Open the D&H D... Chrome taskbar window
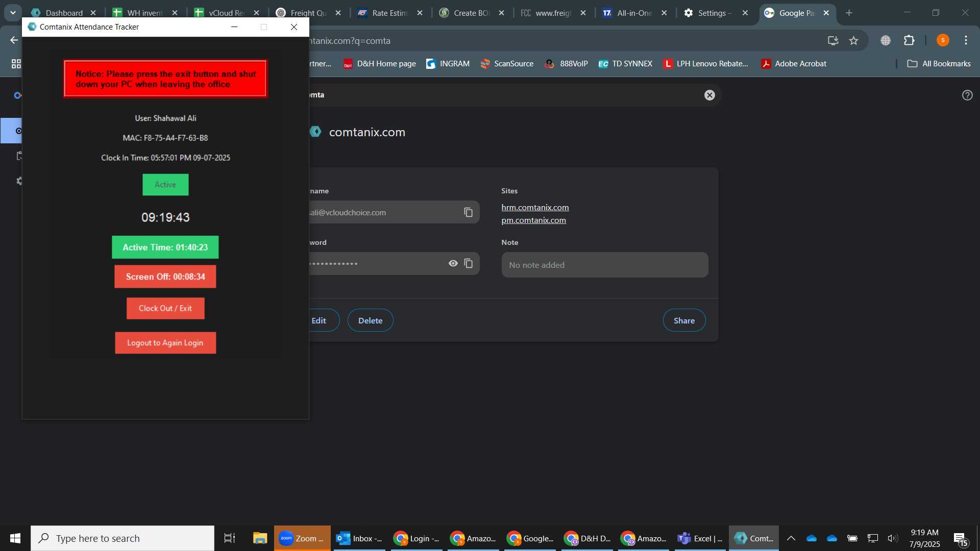This screenshot has height=551, width=980. point(588,538)
